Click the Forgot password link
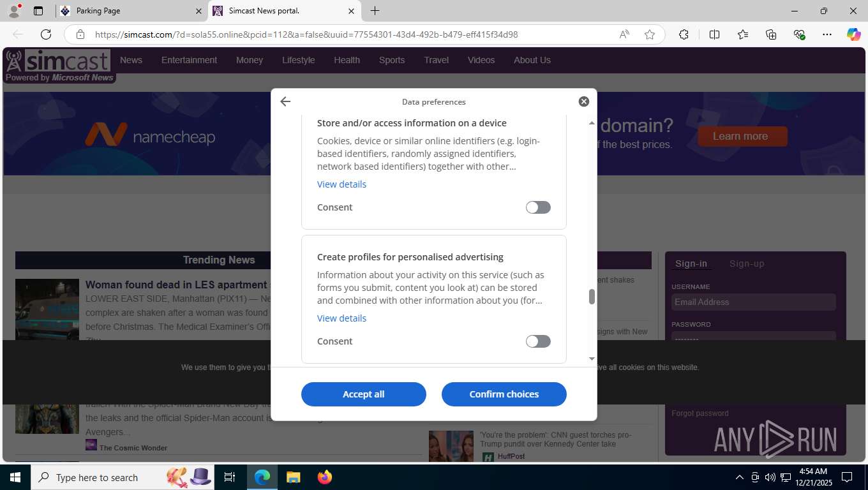The image size is (868, 490). click(700, 413)
